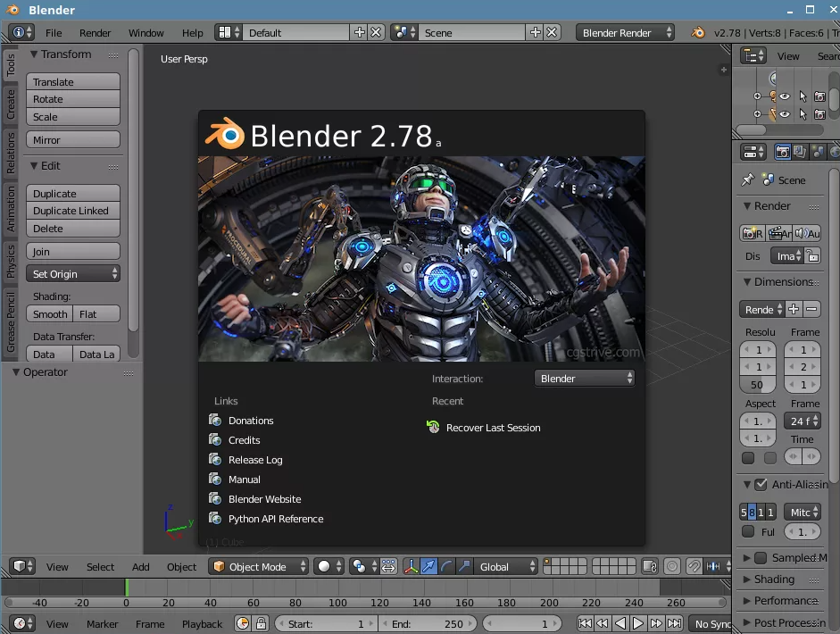840x634 pixels.
Task: Click the proportional editing circle icon
Action: point(672,566)
